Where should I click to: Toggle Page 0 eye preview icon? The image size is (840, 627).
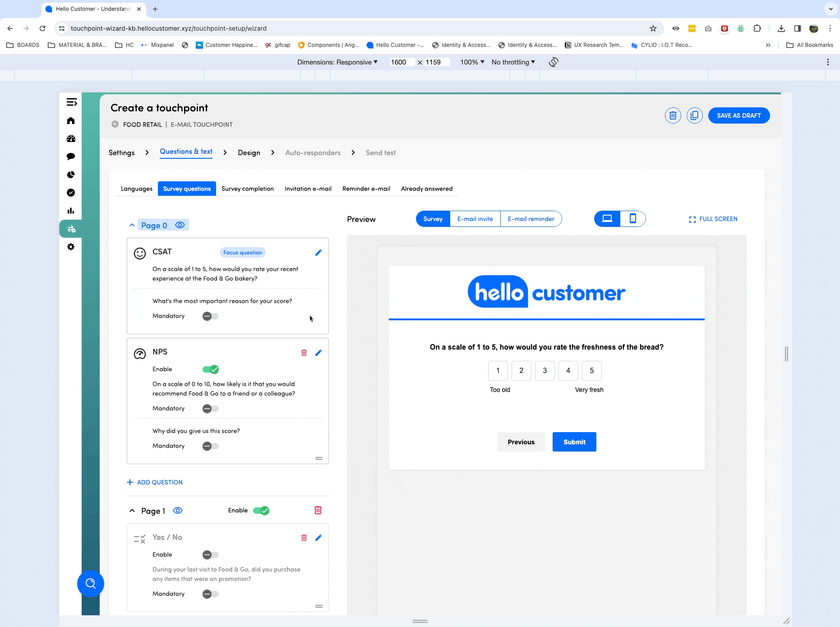pyautogui.click(x=180, y=225)
